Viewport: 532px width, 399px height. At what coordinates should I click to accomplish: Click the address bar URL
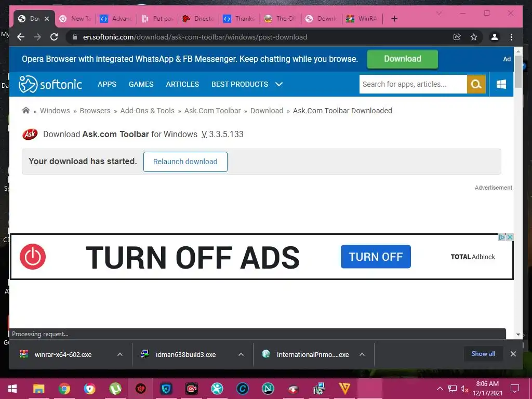tap(195, 37)
